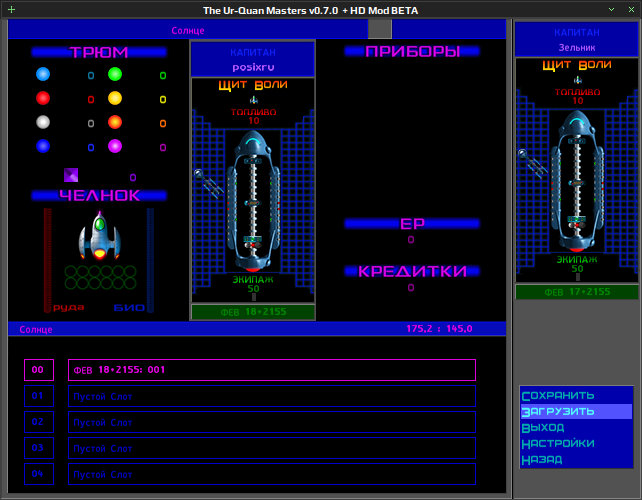Select the light blue mineral orb in cargo
The image size is (642, 500).
point(43,74)
